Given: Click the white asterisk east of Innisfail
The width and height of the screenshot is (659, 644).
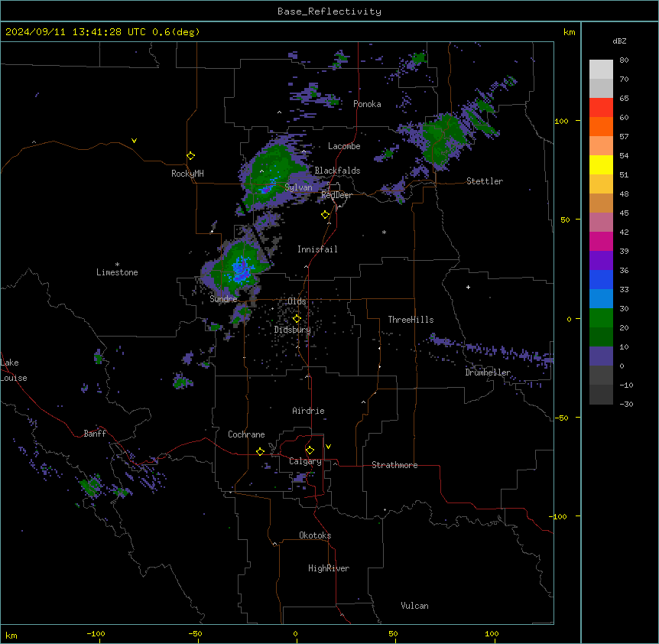Looking at the screenshot, I should [384, 232].
